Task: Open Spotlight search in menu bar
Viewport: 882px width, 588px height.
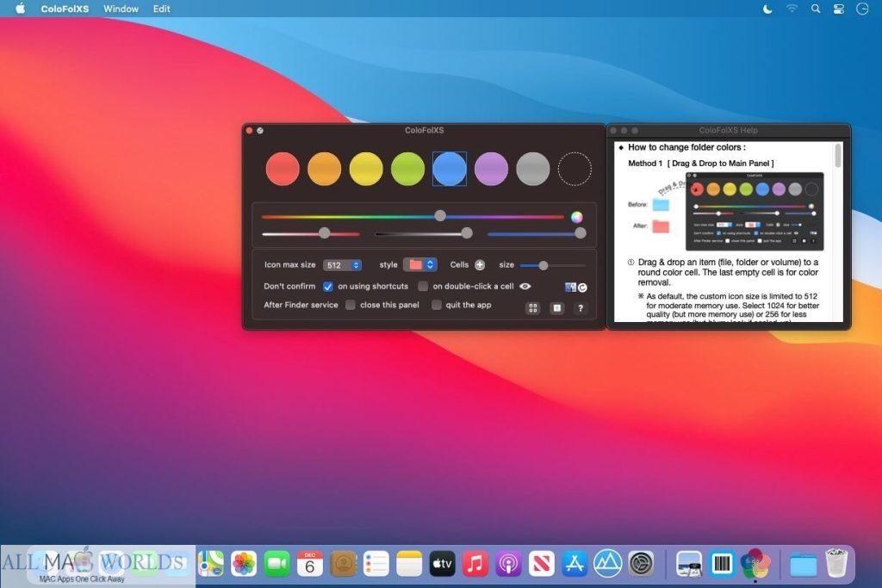Action: (x=816, y=9)
